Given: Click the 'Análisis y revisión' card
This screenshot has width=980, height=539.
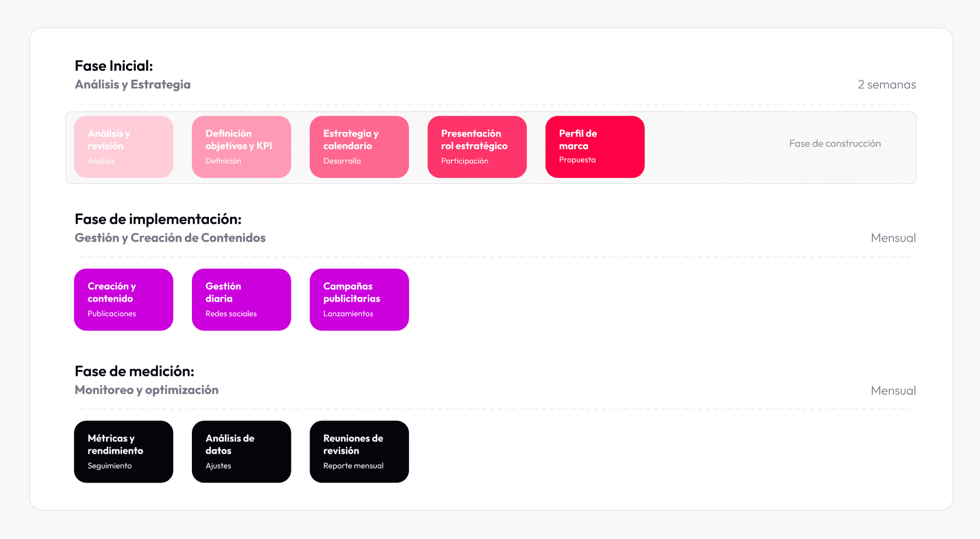Looking at the screenshot, I should pos(124,147).
